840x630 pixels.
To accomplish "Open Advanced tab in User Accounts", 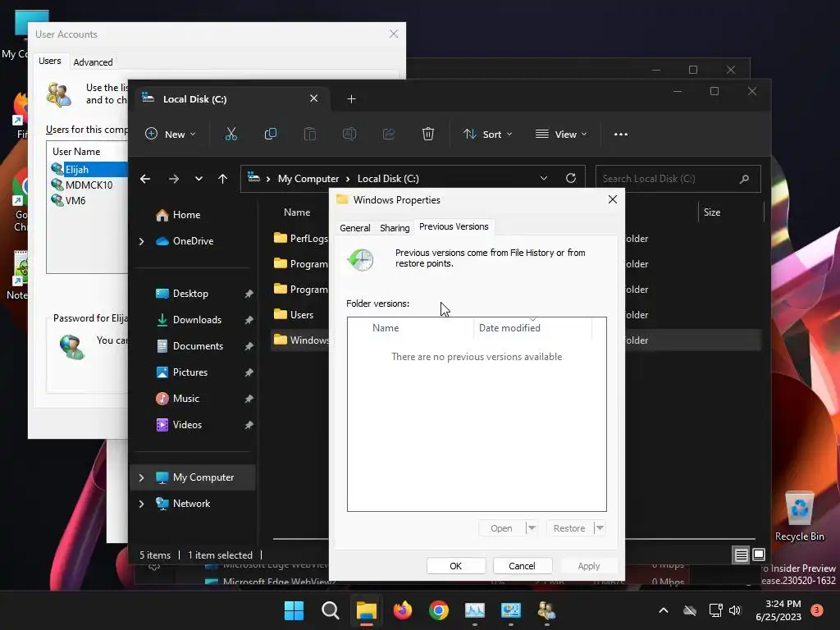I will 93,62.
